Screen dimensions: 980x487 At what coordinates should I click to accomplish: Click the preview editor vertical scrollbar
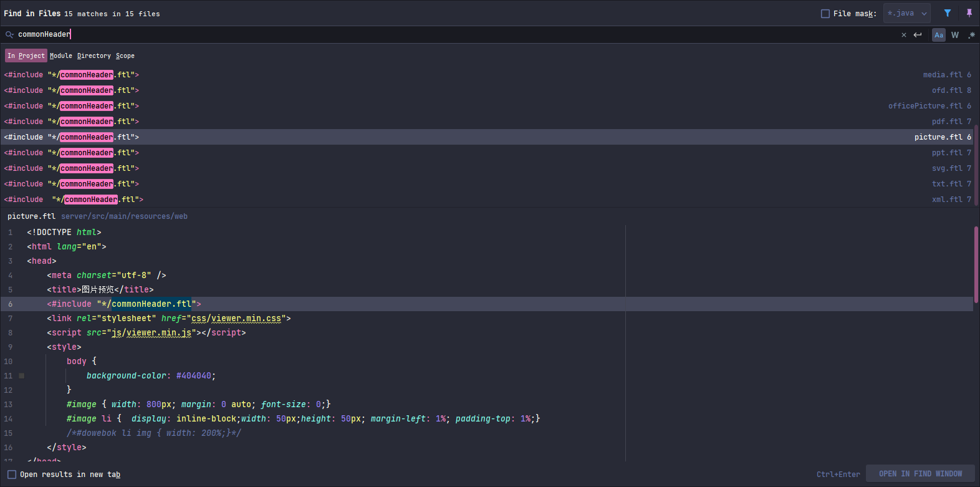976,264
